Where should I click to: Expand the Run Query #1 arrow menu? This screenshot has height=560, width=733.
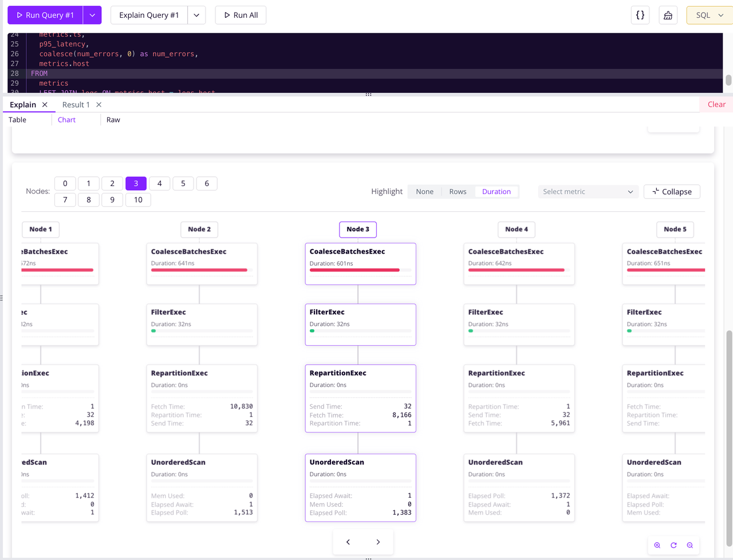[x=92, y=15]
